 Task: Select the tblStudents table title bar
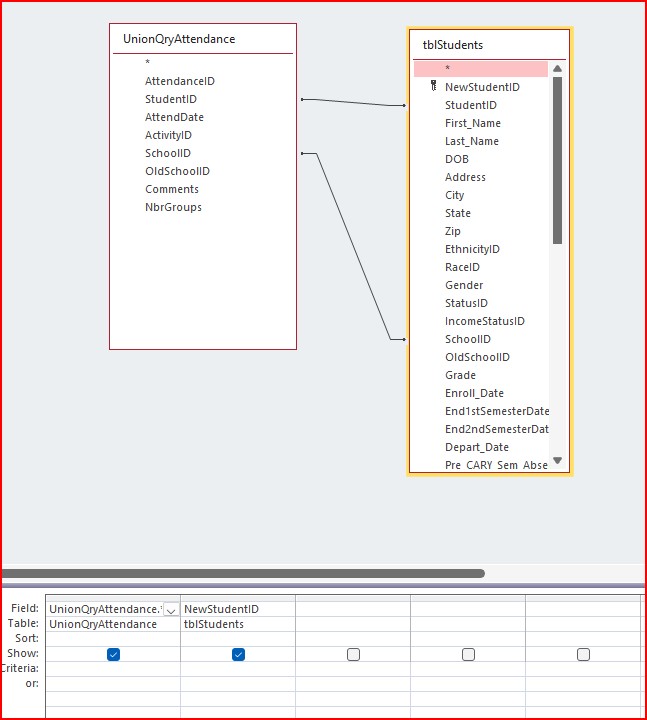tap(489, 45)
